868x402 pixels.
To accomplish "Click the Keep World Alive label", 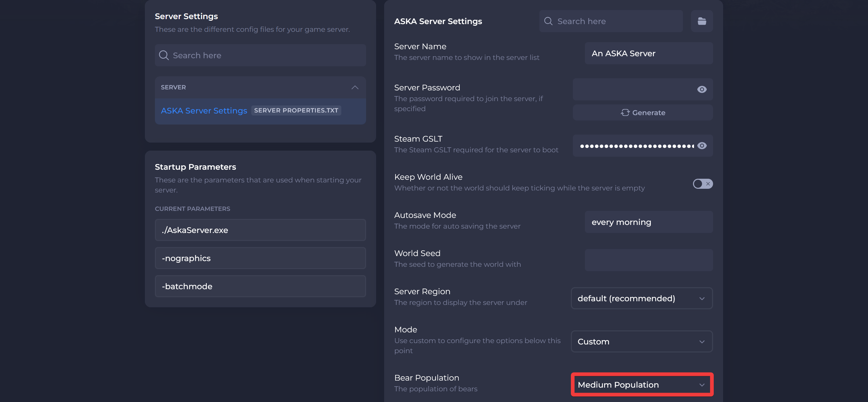I will pyautogui.click(x=428, y=177).
